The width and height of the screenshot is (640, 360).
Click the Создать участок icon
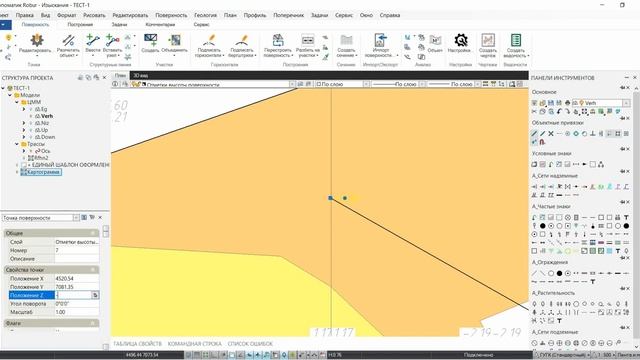pos(150,40)
